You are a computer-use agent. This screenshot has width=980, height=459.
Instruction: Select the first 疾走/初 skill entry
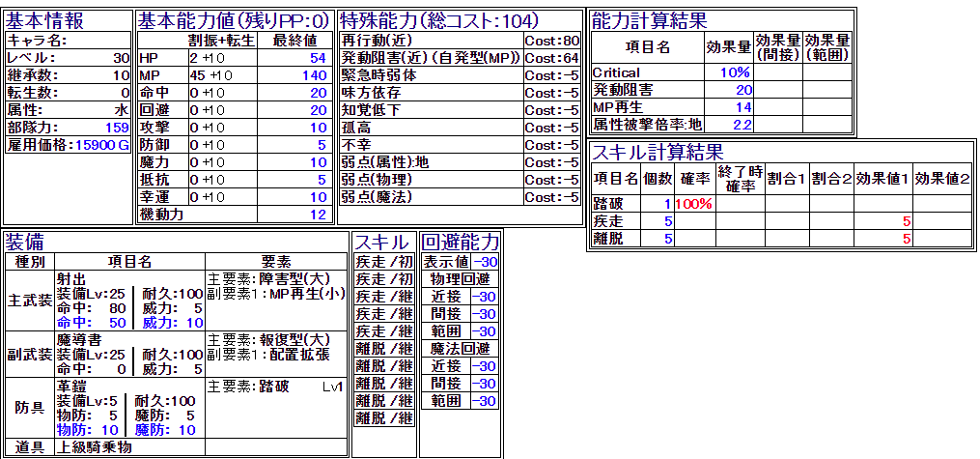(x=384, y=260)
